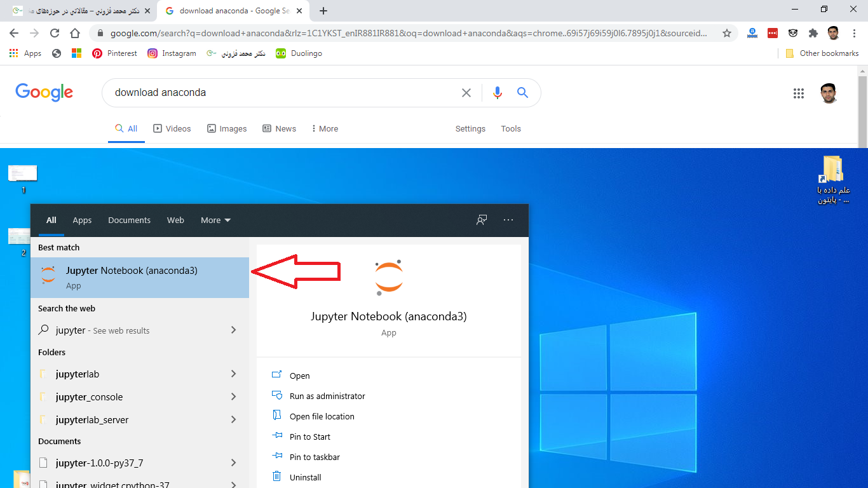Open a new Chrome tab
Viewport: 868px width, 488px height.
pyautogui.click(x=323, y=11)
